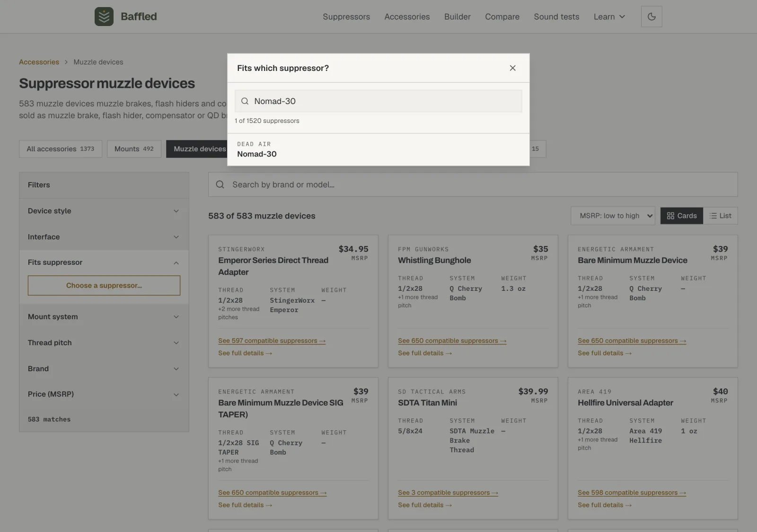See full details for Bare Minimum Muzzle Device

[x=605, y=353]
